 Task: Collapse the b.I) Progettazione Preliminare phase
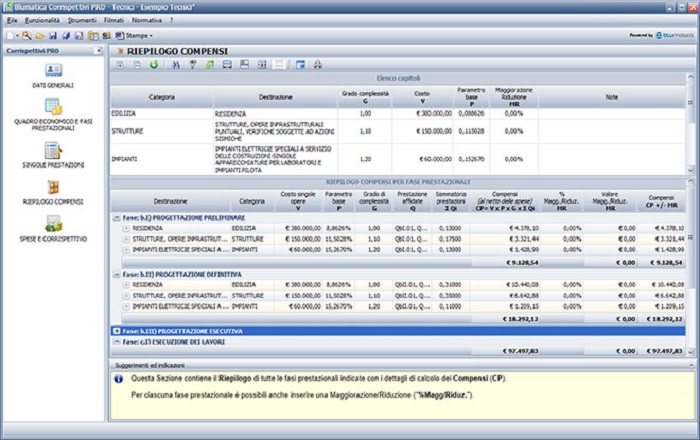(118, 217)
